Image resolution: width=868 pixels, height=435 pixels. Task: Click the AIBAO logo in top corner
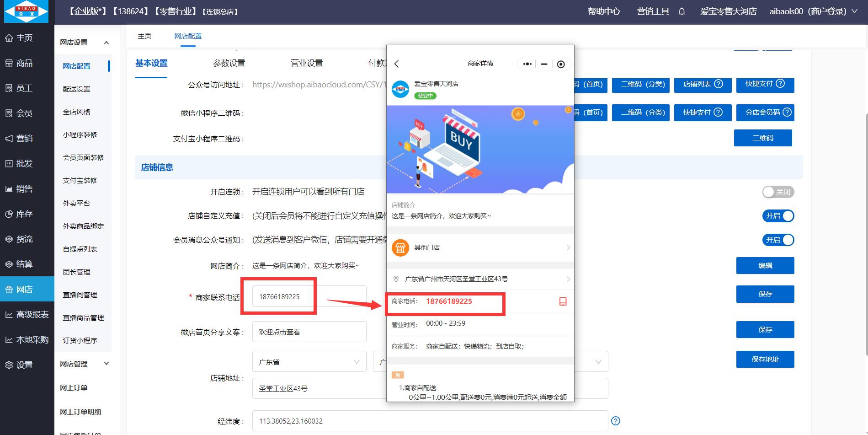[27, 11]
